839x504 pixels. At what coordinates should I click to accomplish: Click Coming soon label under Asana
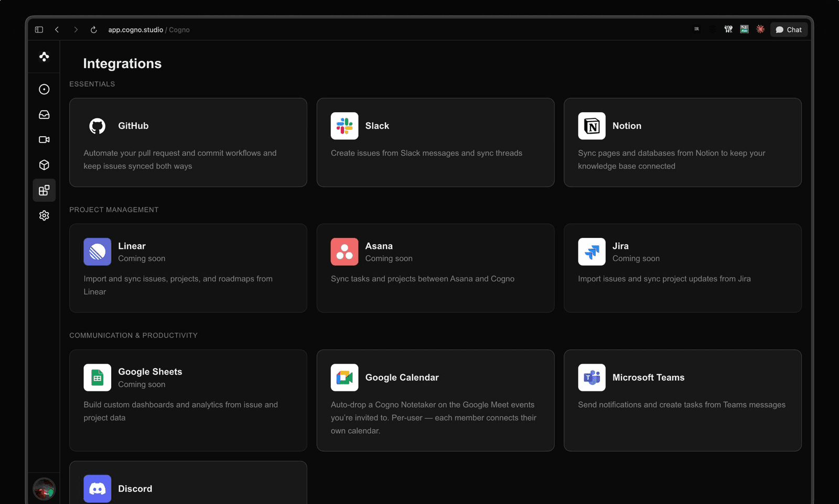coord(389,259)
